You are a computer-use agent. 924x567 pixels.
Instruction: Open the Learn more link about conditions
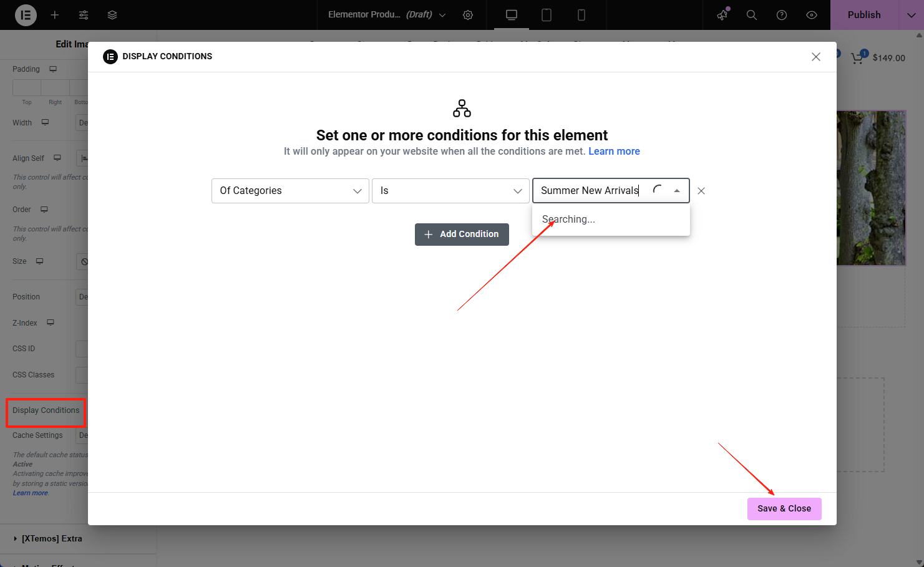point(614,151)
